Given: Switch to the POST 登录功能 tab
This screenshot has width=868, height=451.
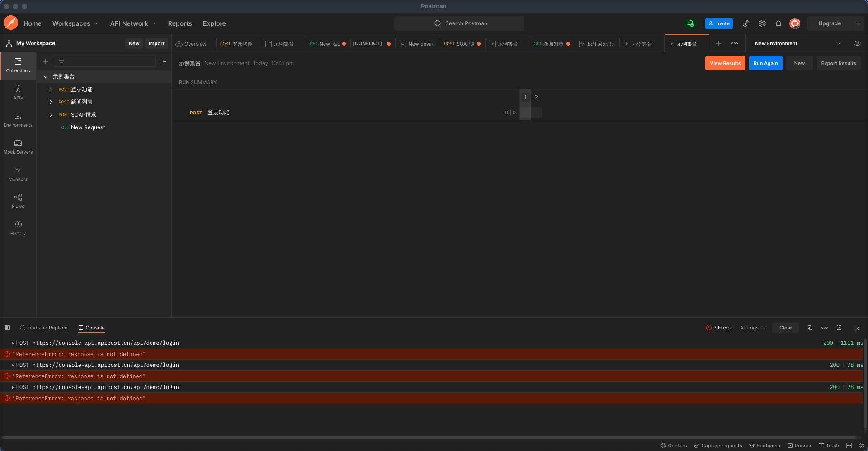Looking at the screenshot, I should [x=236, y=44].
